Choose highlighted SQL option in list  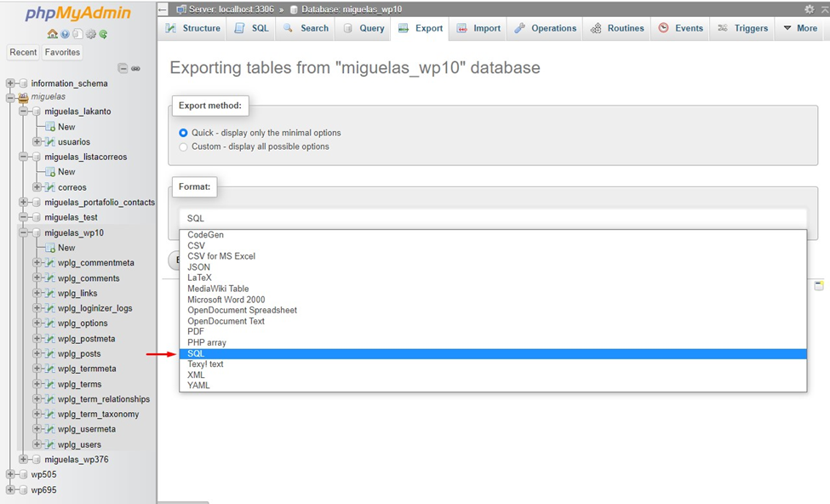[x=493, y=353]
